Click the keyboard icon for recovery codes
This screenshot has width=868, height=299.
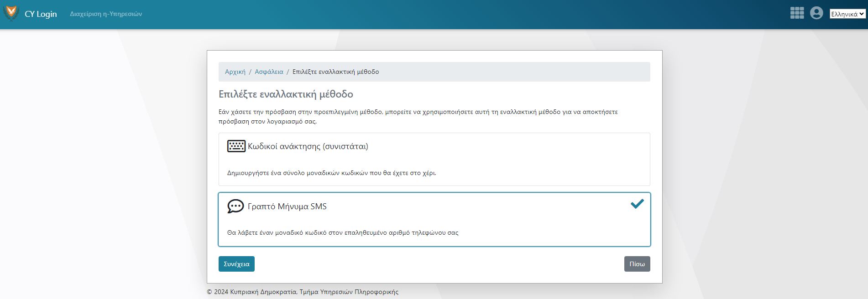pyautogui.click(x=236, y=146)
